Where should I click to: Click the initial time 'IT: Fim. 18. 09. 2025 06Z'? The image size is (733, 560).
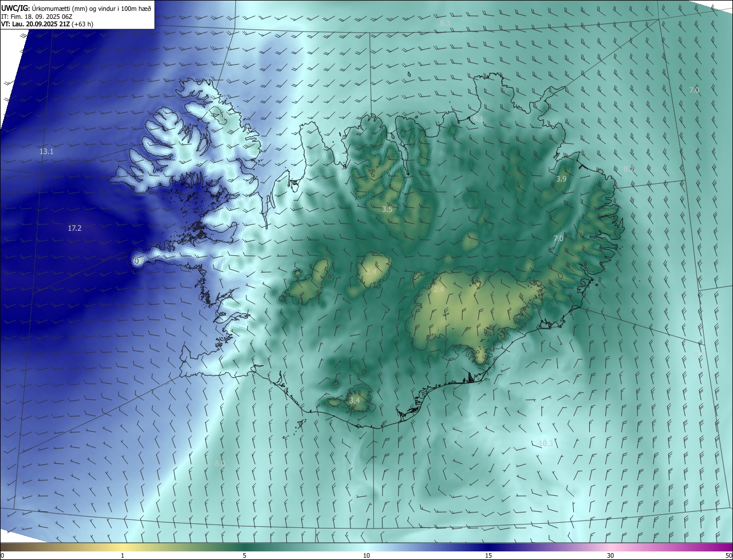37,17
